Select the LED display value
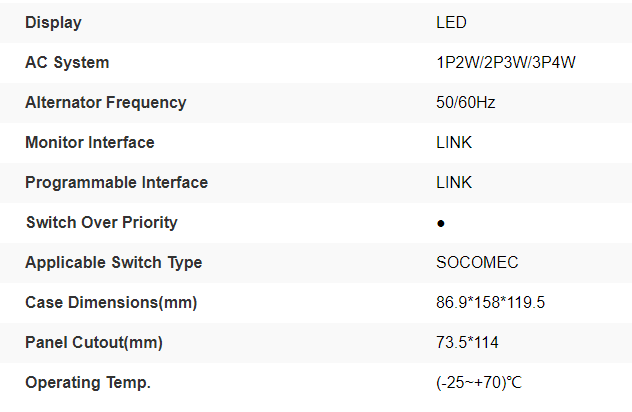The image size is (632, 412). coord(451,22)
